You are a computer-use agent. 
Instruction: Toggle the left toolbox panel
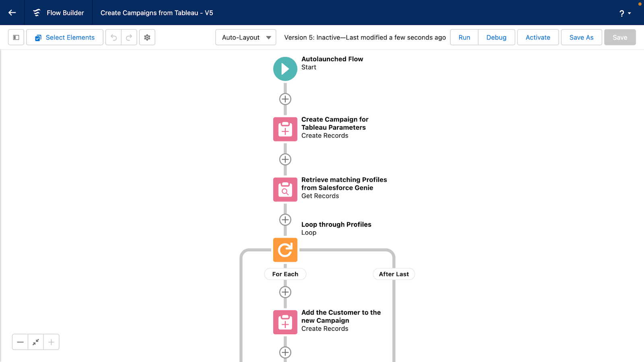[x=16, y=37]
